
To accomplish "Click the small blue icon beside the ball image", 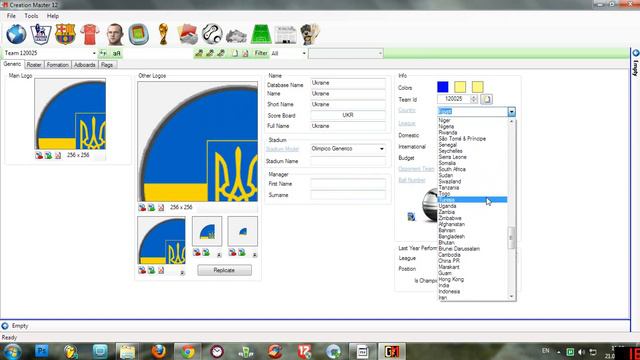I will click(x=411, y=217).
